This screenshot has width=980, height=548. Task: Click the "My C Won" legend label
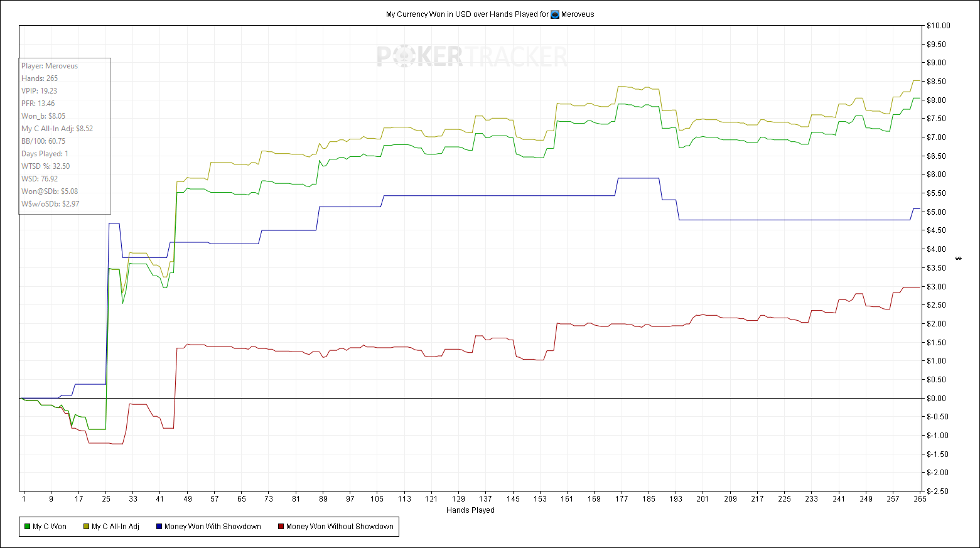point(50,527)
